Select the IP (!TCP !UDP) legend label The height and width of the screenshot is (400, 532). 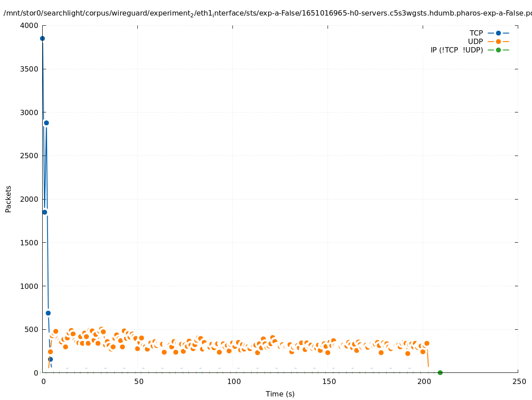(456, 50)
